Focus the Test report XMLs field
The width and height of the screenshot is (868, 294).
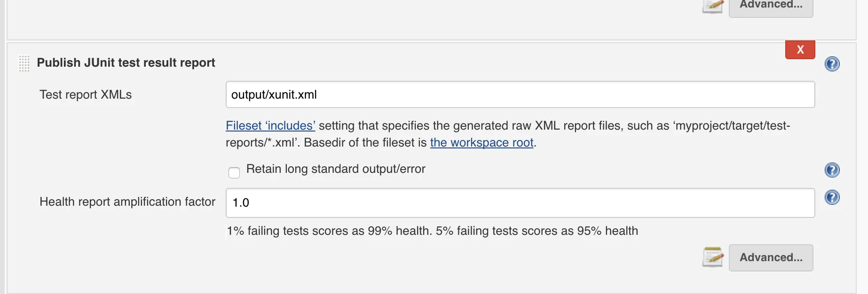(x=520, y=94)
